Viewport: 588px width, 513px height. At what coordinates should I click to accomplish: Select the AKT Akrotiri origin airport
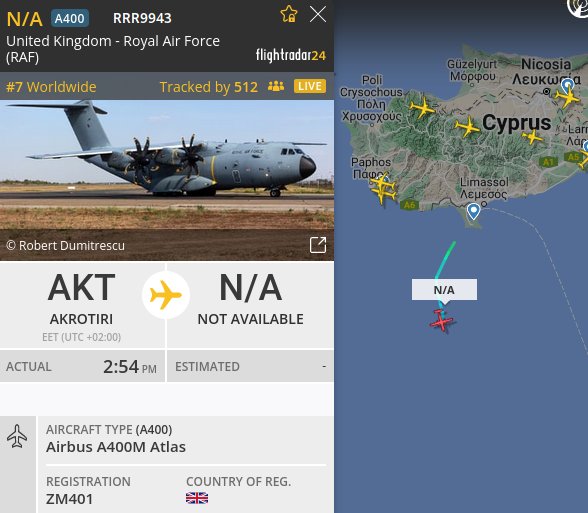[82, 305]
